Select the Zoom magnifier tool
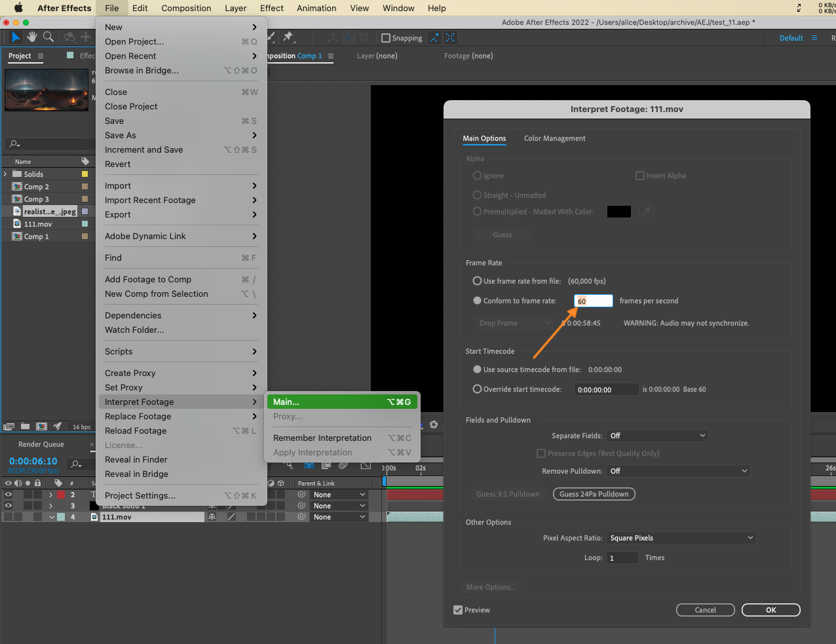Image resolution: width=836 pixels, height=644 pixels. click(48, 37)
